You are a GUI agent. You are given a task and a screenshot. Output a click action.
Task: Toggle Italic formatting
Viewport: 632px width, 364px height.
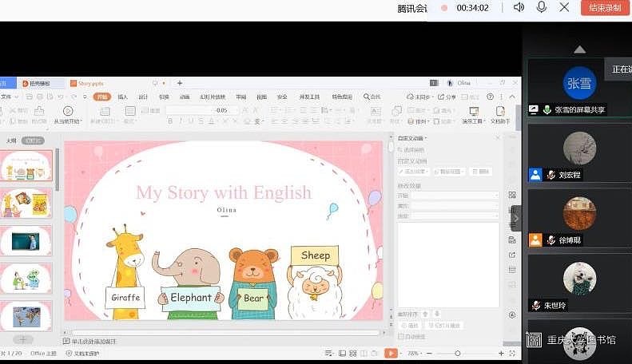180,121
